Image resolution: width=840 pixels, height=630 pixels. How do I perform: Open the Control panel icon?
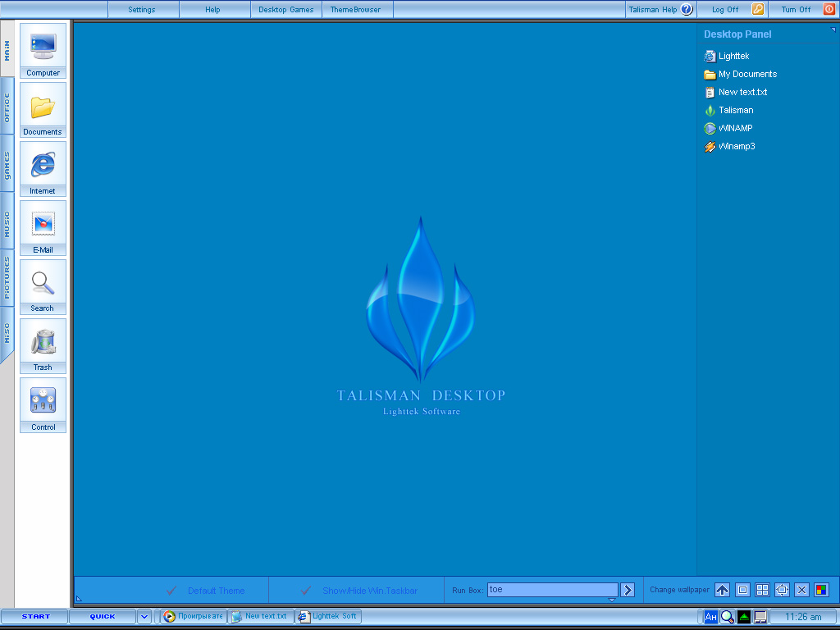[43, 405]
